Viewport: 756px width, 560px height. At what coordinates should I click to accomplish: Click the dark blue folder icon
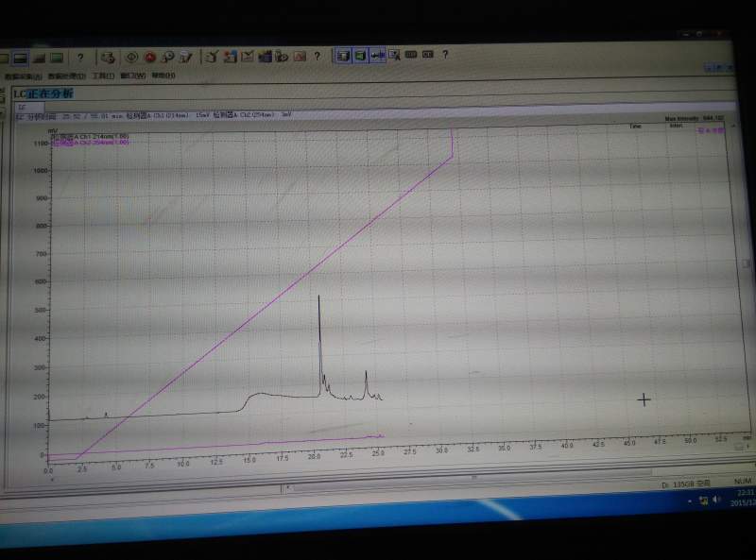coord(265,57)
